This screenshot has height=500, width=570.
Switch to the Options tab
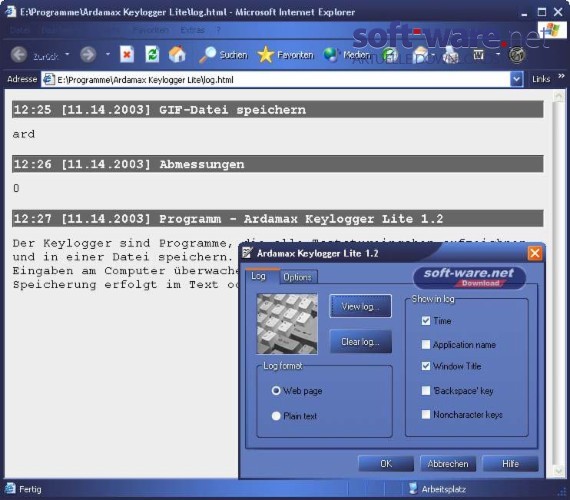[298, 277]
